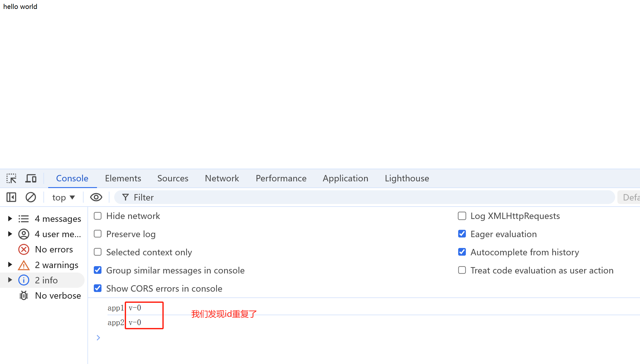
Task: Click the No verbose bug icon
Action: [x=24, y=296]
